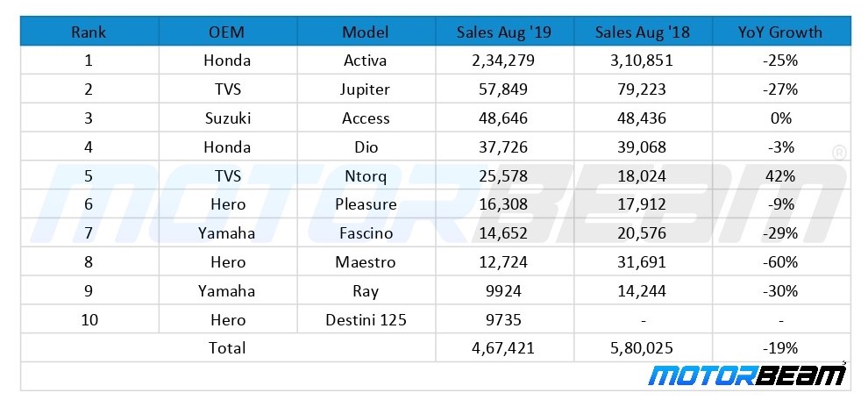Click the Jupiter model cell

pyautogui.click(x=366, y=89)
